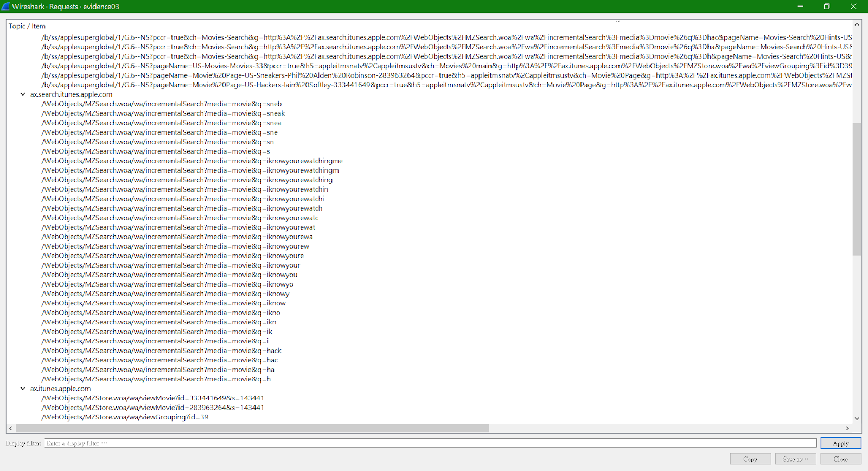Close the Requests dialog via Close button

click(x=841, y=459)
